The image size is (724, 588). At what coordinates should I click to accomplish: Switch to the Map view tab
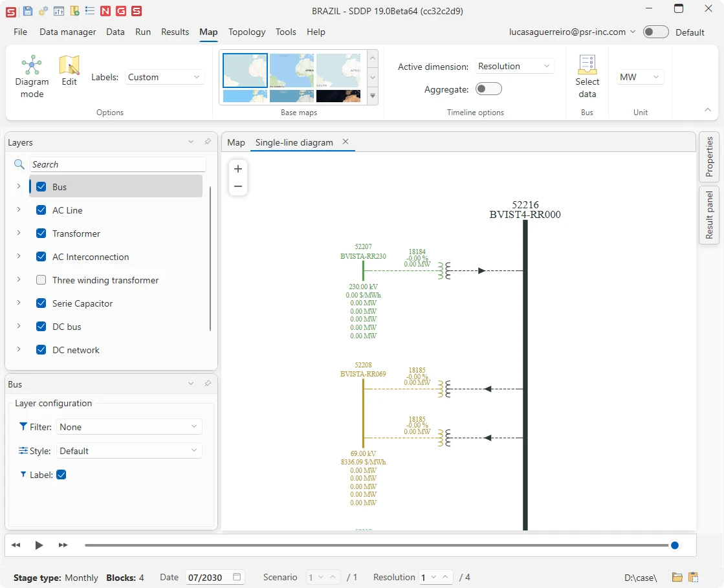(236, 142)
